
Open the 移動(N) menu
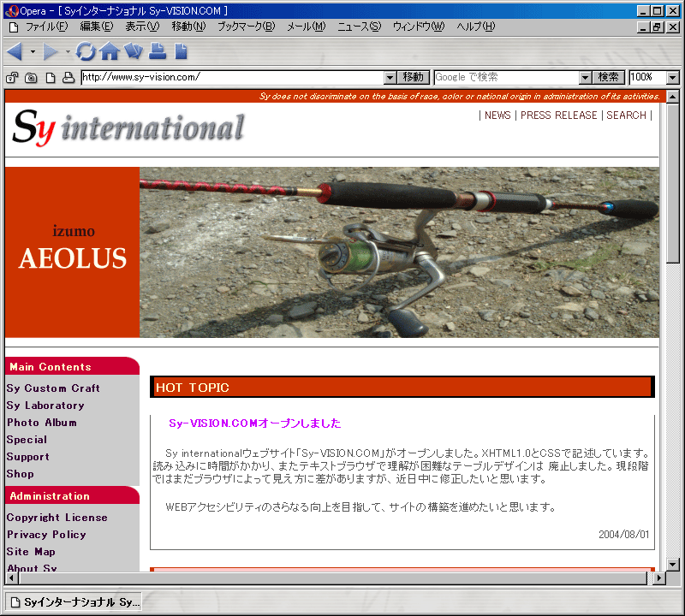tap(188, 27)
